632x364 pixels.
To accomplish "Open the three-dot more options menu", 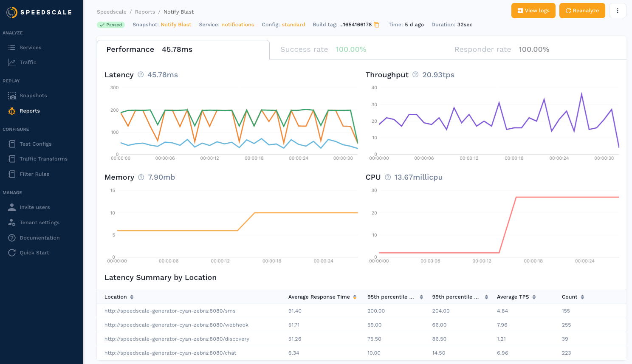I will click(x=618, y=11).
